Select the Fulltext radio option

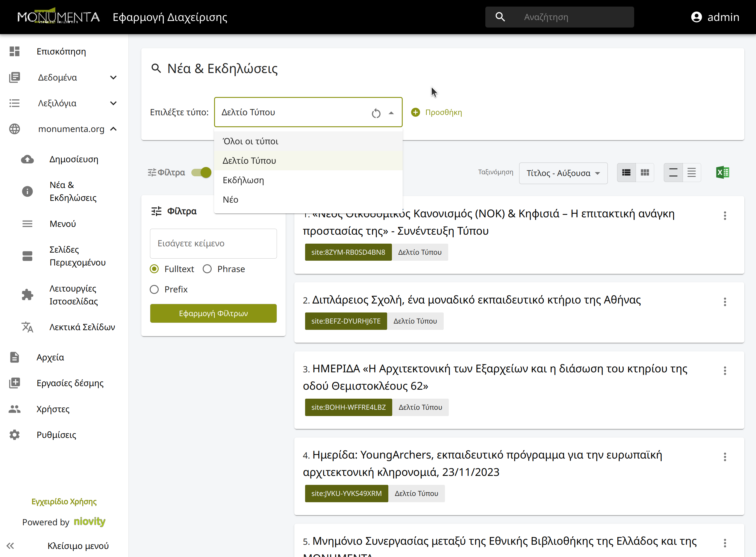point(154,269)
